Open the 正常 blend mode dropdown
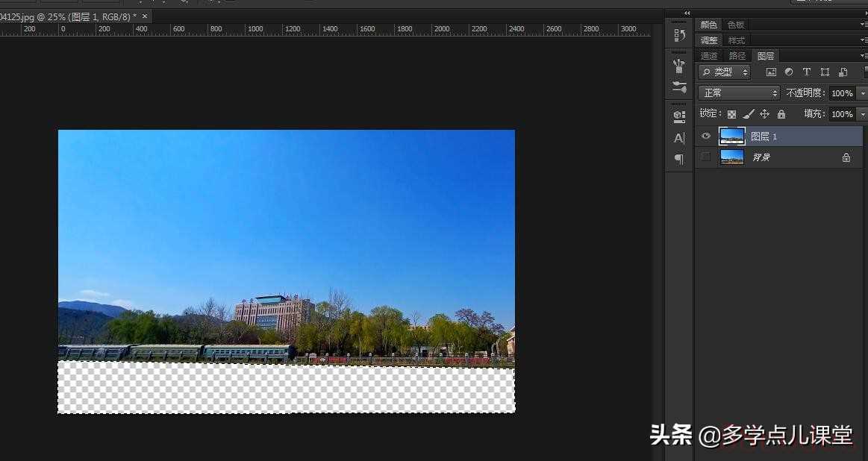The width and height of the screenshot is (868, 461). point(739,93)
